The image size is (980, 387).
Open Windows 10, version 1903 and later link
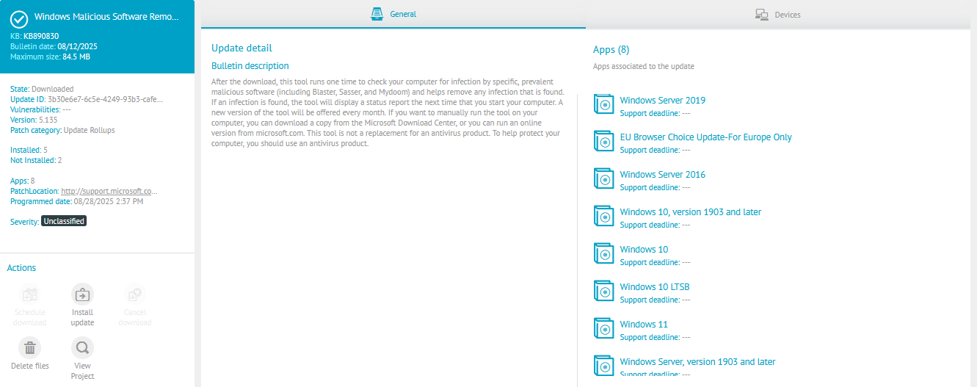pos(690,212)
